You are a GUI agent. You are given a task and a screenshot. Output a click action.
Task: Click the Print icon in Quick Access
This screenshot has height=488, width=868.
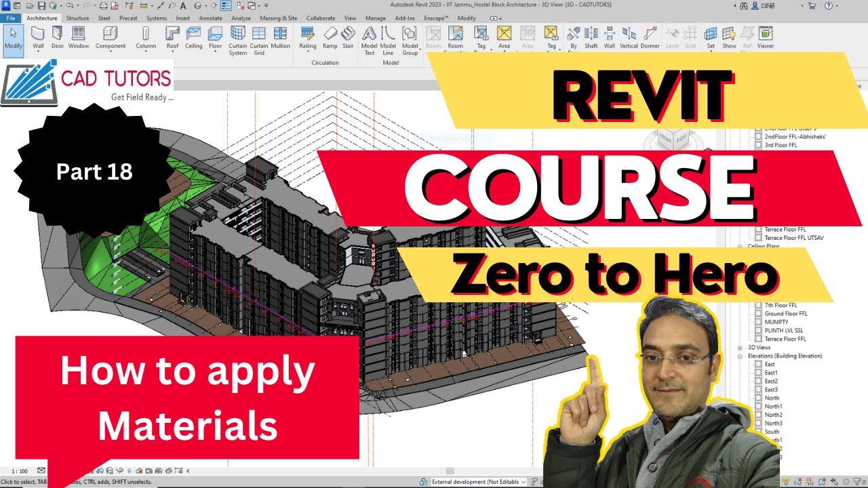tap(103, 5)
